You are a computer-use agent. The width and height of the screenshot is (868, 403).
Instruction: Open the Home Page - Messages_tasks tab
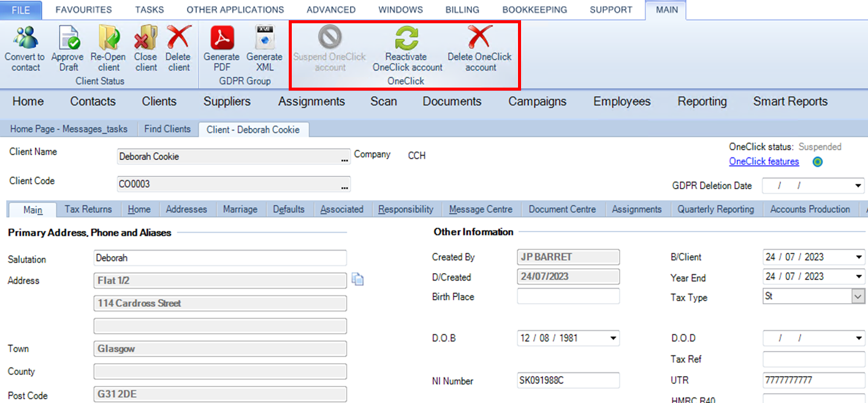[69, 129]
